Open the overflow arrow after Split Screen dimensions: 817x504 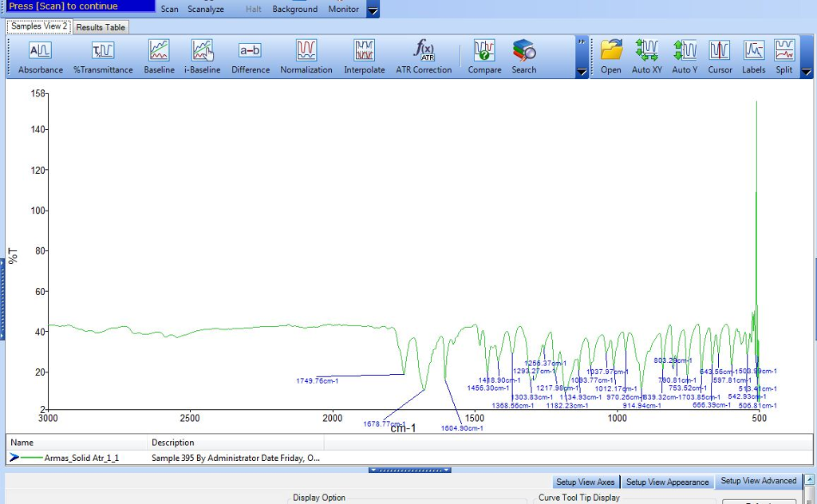807,72
